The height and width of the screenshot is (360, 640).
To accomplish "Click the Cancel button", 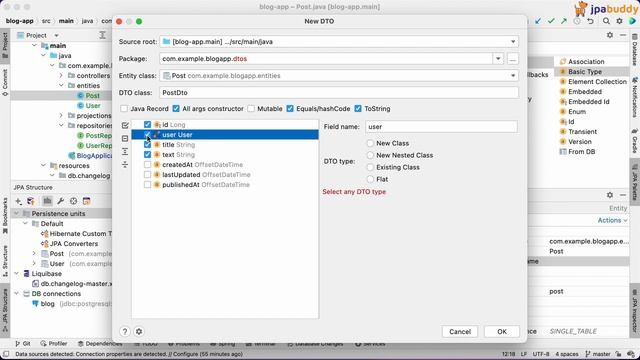I will [460, 331].
